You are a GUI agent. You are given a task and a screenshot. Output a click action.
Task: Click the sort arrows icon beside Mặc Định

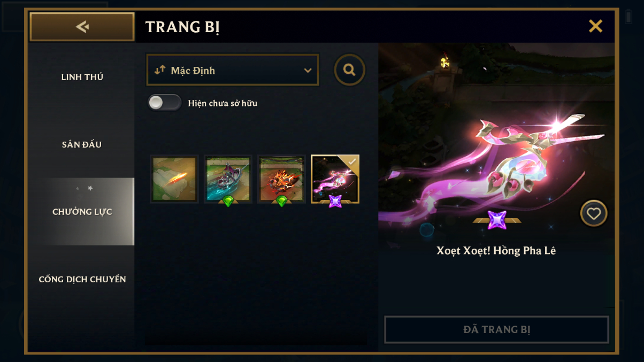[x=159, y=70]
